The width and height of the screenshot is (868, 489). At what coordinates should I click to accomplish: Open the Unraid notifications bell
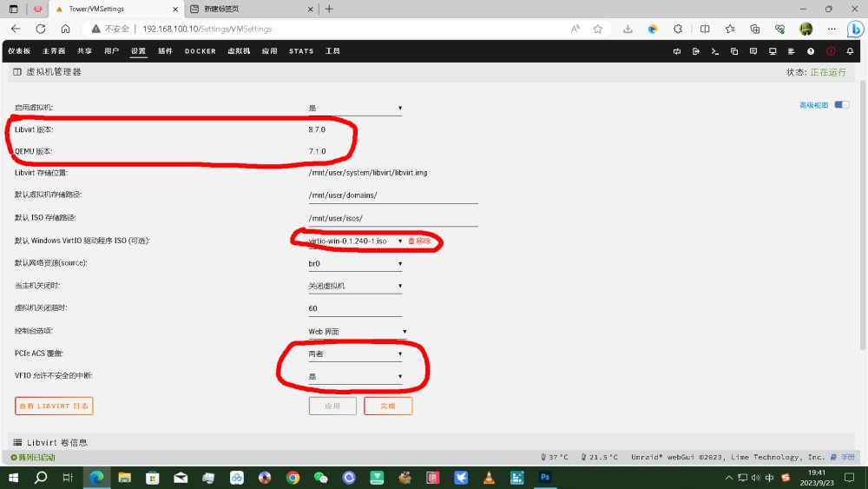tap(850, 51)
